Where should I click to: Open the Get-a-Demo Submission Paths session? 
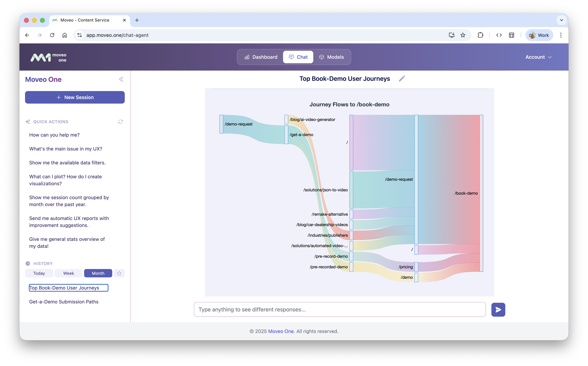[x=64, y=302]
